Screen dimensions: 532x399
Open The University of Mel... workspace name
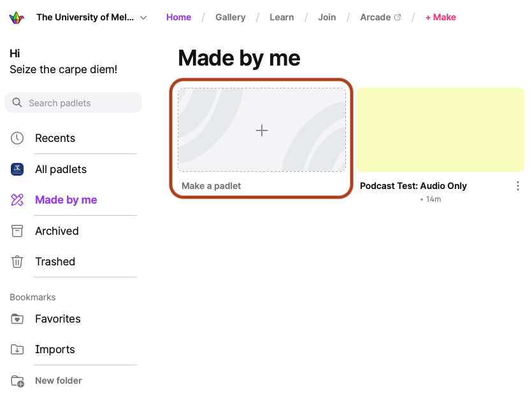click(85, 17)
